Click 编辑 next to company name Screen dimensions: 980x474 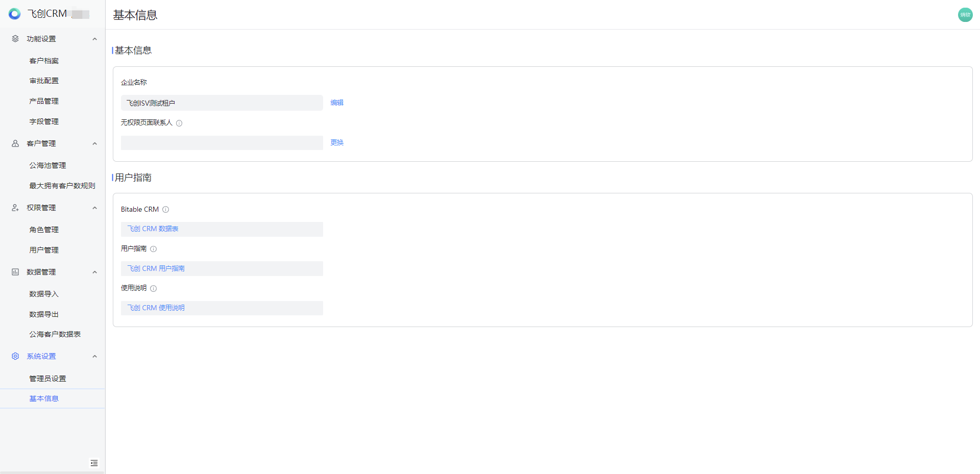click(x=337, y=103)
